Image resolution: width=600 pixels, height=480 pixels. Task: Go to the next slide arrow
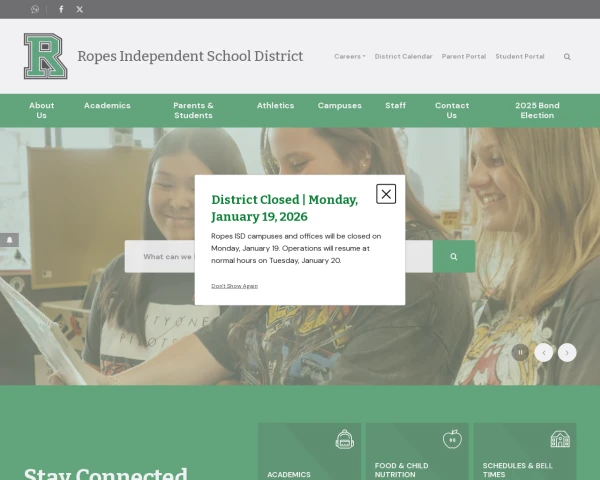[567, 352]
